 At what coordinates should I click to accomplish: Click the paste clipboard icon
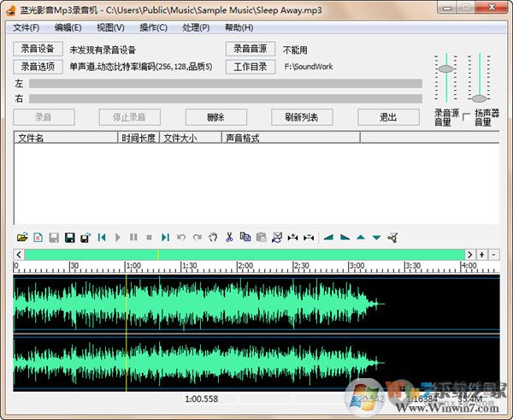pyautogui.click(x=262, y=237)
